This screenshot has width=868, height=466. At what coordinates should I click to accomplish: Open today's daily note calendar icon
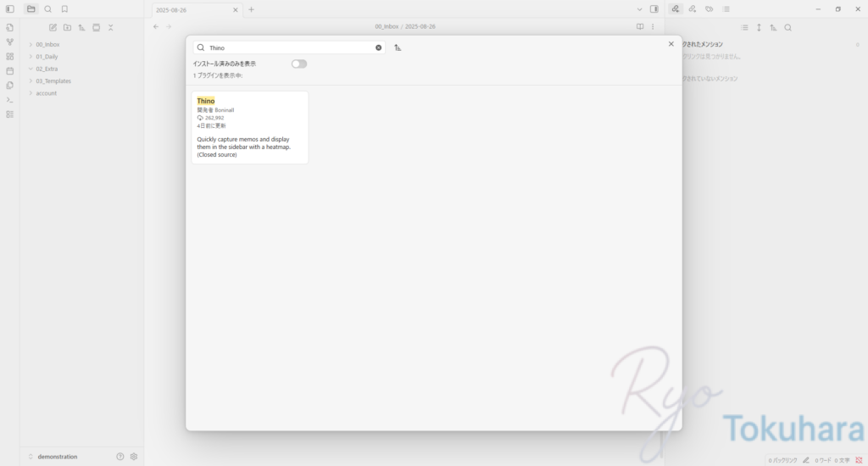pyautogui.click(x=9, y=71)
